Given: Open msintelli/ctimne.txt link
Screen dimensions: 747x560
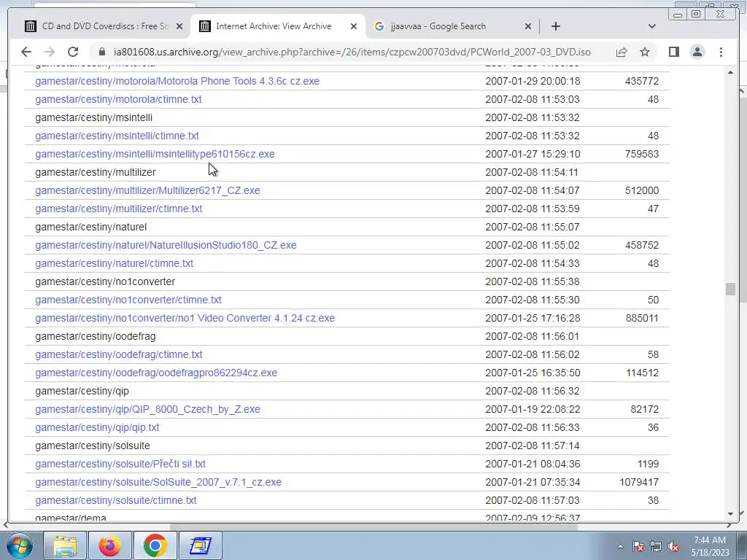Looking at the screenshot, I should [x=117, y=136].
